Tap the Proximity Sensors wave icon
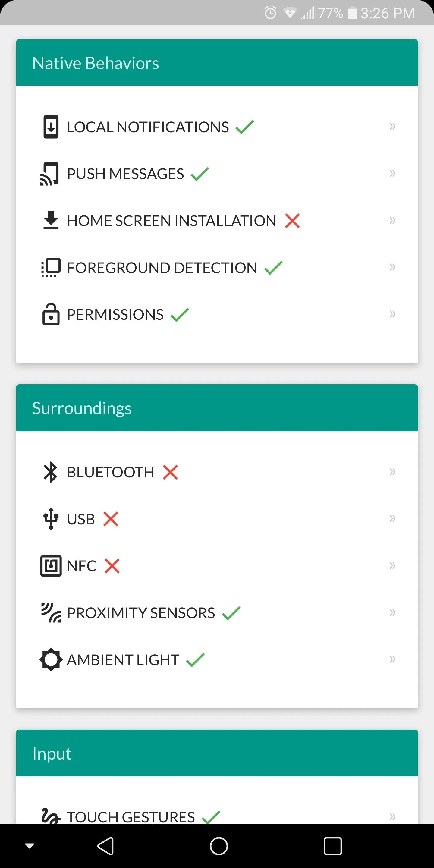This screenshot has height=868, width=434. click(x=51, y=613)
